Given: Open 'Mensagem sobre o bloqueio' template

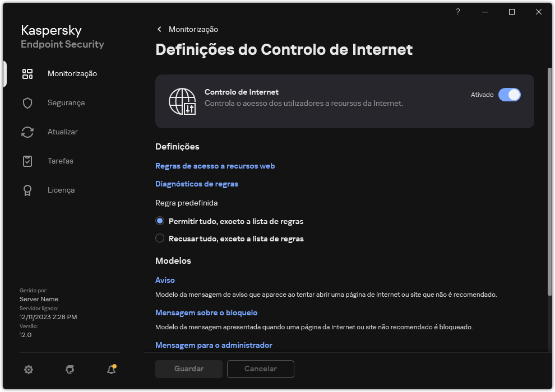Looking at the screenshot, I should [206, 312].
